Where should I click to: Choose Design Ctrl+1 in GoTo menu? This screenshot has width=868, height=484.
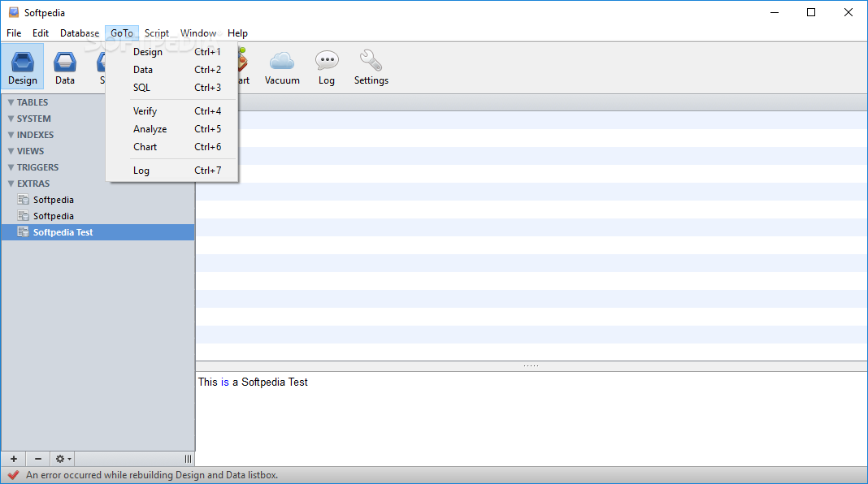(x=172, y=52)
